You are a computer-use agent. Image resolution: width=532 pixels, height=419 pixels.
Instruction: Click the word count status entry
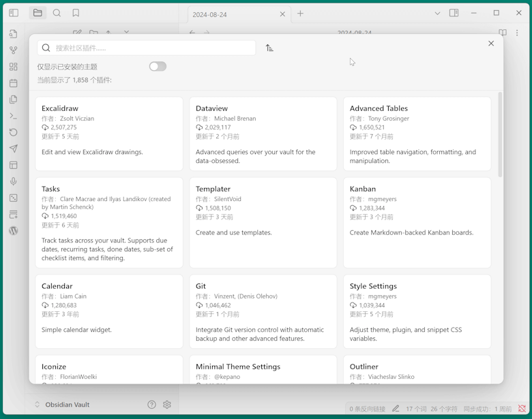[x=416, y=409]
